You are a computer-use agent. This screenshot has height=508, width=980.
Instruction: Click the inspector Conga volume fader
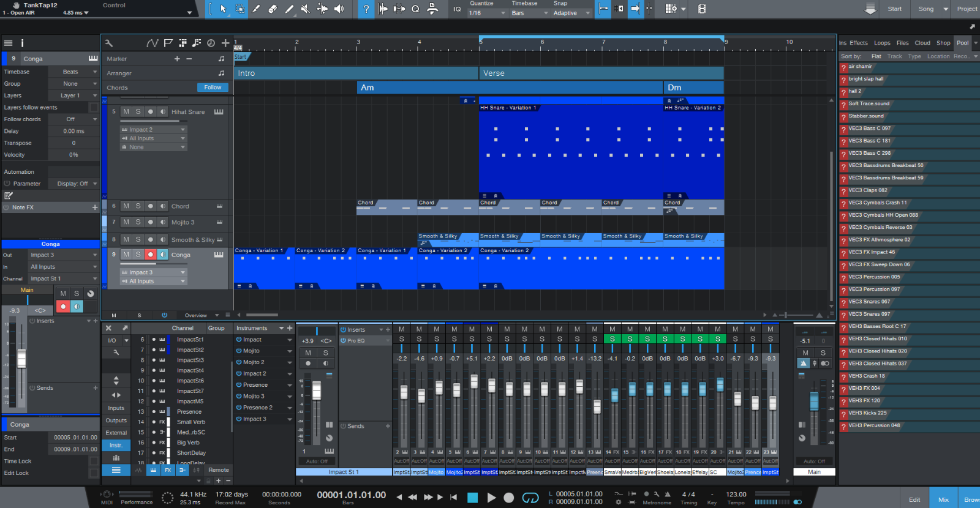[21, 358]
